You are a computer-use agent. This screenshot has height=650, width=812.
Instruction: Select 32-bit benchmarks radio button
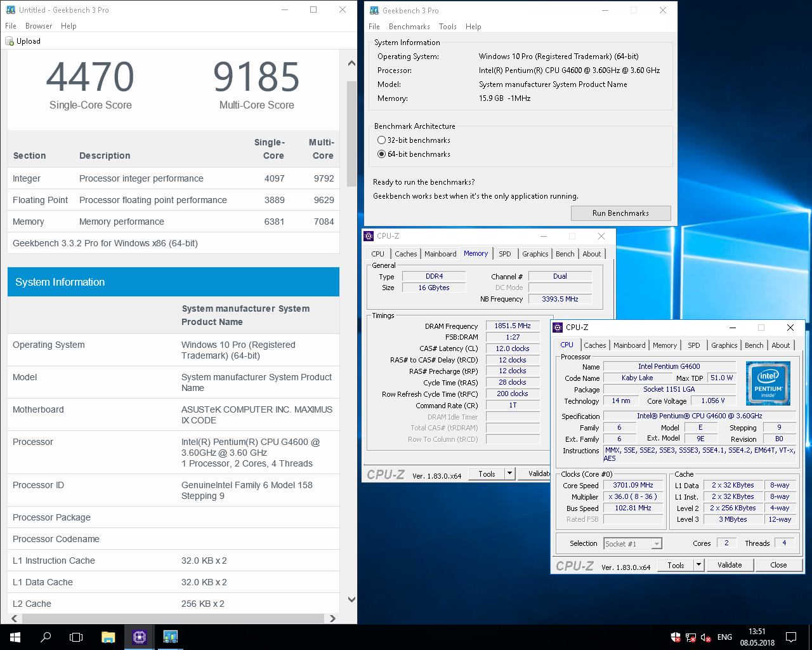point(381,140)
